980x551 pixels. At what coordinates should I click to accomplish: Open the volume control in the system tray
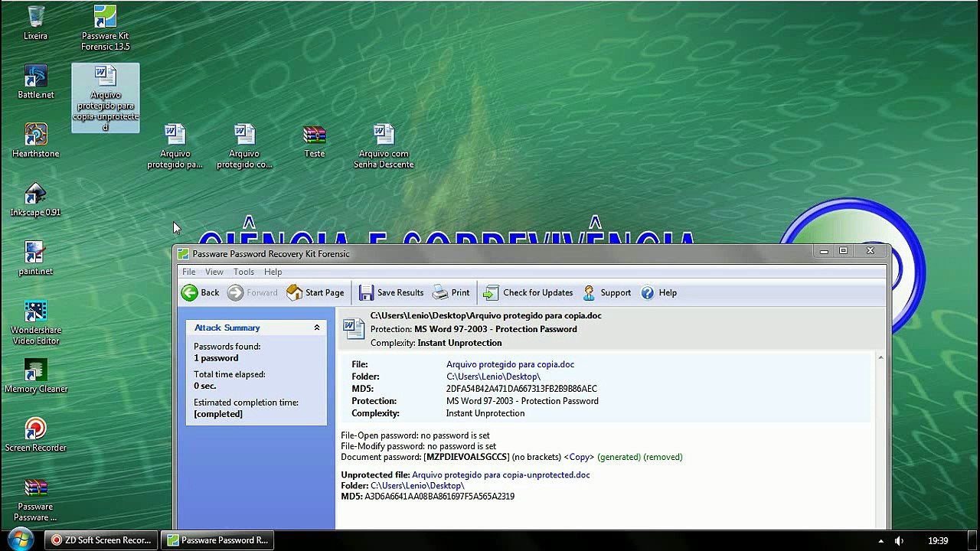point(900,541)
